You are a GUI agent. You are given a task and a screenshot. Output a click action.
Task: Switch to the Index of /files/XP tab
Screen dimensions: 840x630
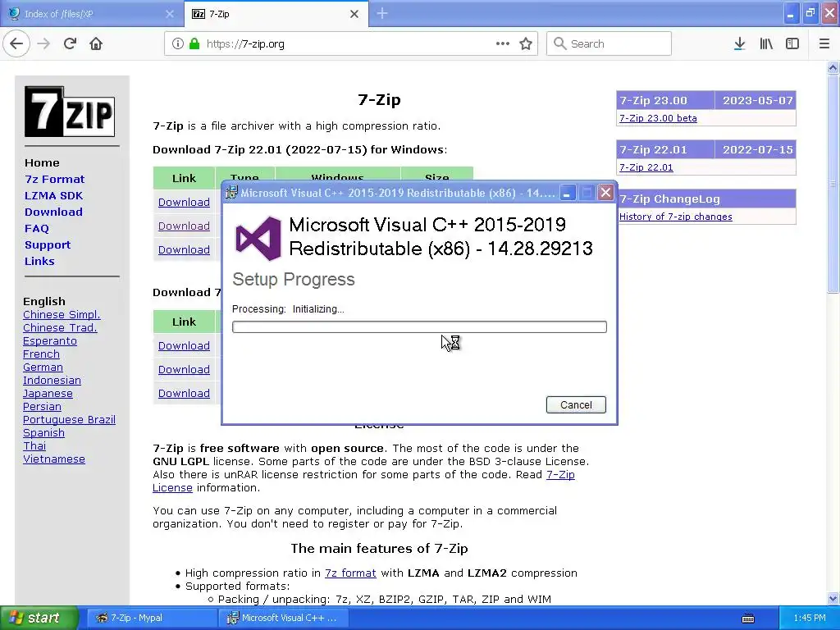click(x=91, y=14)
